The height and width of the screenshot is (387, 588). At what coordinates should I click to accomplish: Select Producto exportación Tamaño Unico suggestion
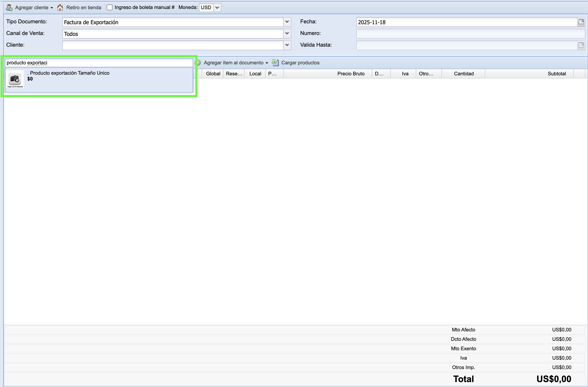70,73
